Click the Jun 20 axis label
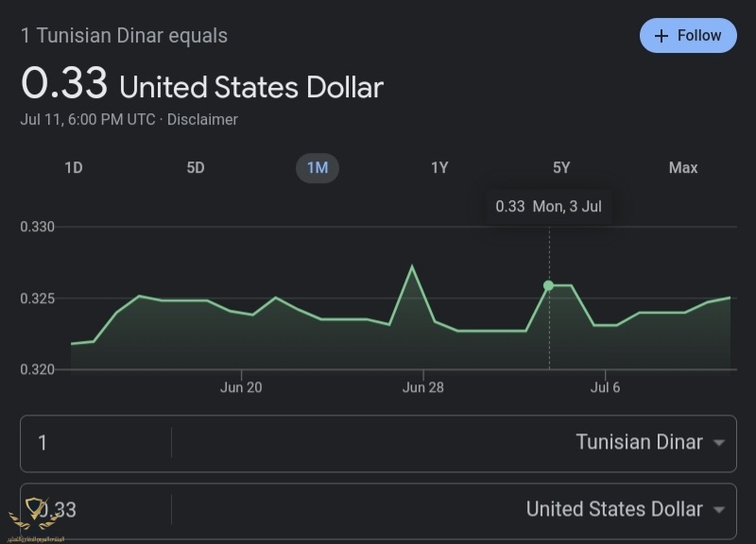Screen dimensions: 756x544 [241, 387]
